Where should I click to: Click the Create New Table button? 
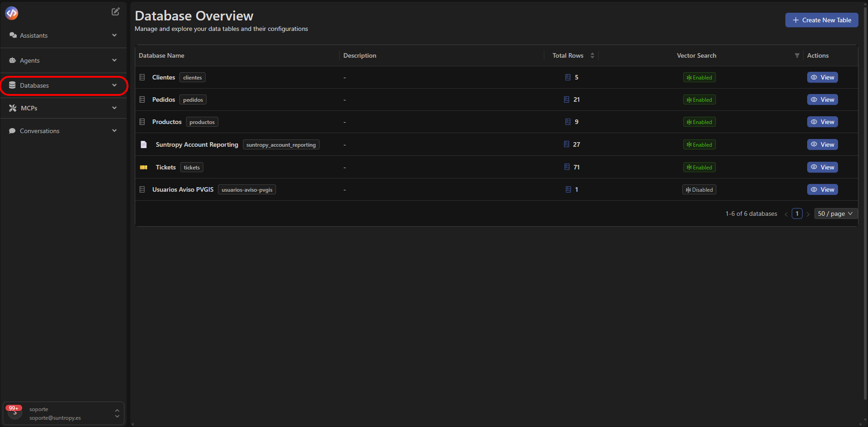coord(822,20)
